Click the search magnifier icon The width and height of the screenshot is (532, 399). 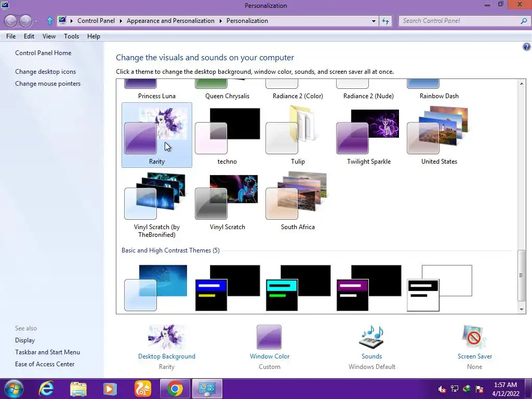524,21
